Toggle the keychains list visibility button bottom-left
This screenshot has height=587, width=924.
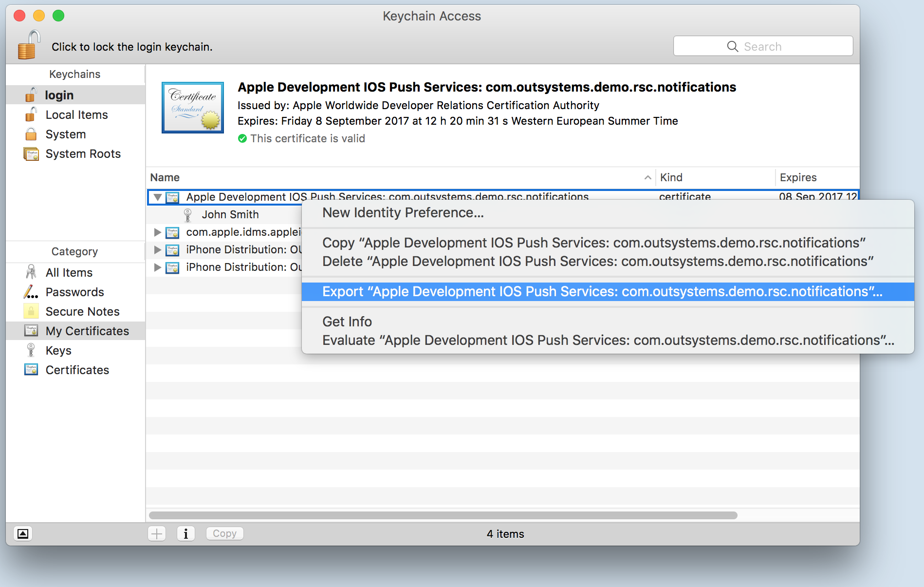click(23, 534)
